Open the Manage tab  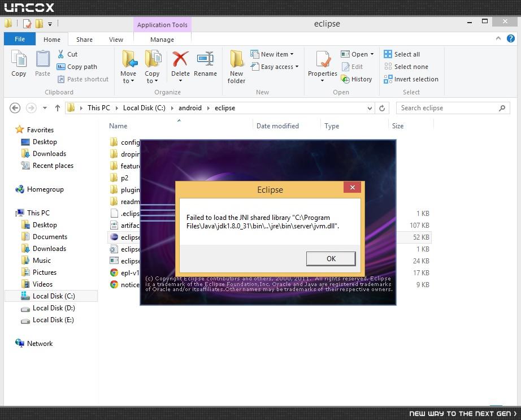coord(162,40)
